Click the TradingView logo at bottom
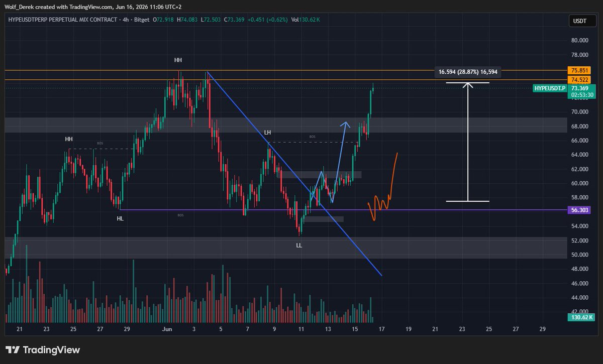The width and height of the screenshot is (603, 364). coord(43,350)
